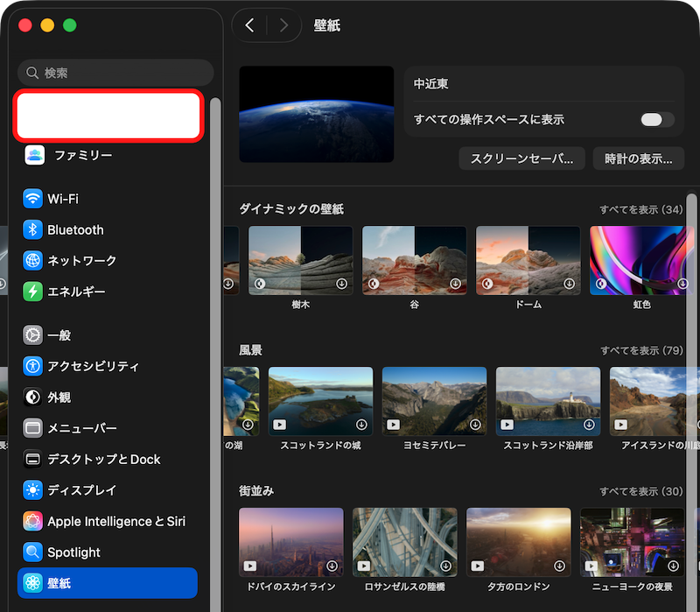The width and height of the screenshot is (700, 612).
Task: Select the 虹色 dynamic wallpaper
Action: pos(641,260)
